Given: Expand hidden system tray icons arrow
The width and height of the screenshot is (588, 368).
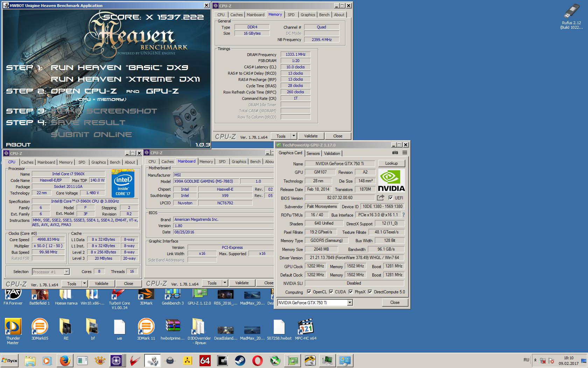Looking at the screenshot, I should pos(535,360).
